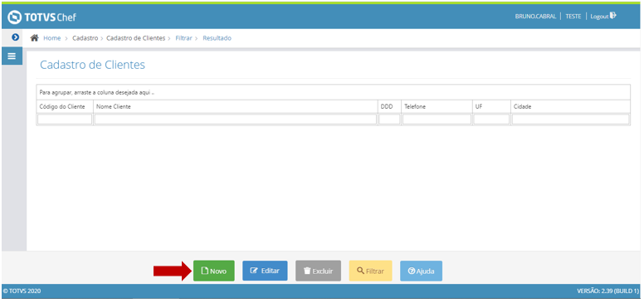Focus the UF filter field
This screenshot has height=303, width=644.
(x=491, y=119)
